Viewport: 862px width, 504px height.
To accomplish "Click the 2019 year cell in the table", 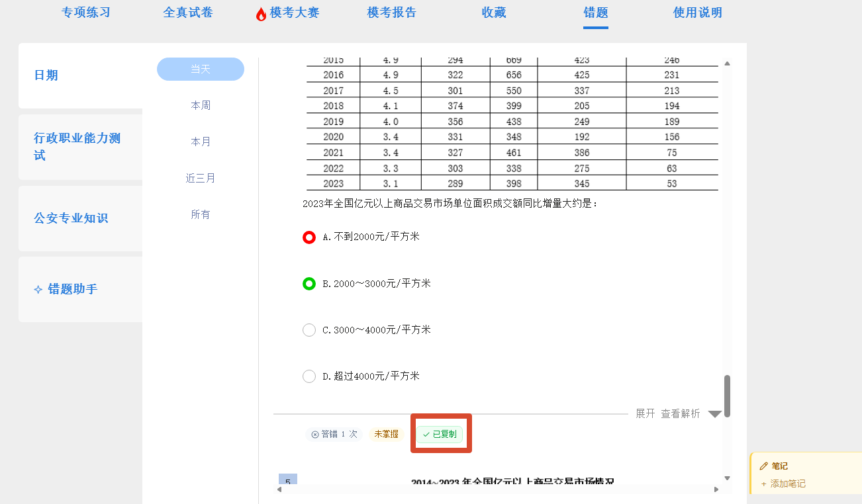I will coord(334,122).
